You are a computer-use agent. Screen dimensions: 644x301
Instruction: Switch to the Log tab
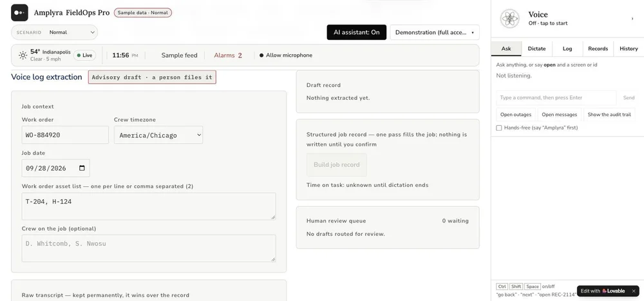(x=567, y=48)
